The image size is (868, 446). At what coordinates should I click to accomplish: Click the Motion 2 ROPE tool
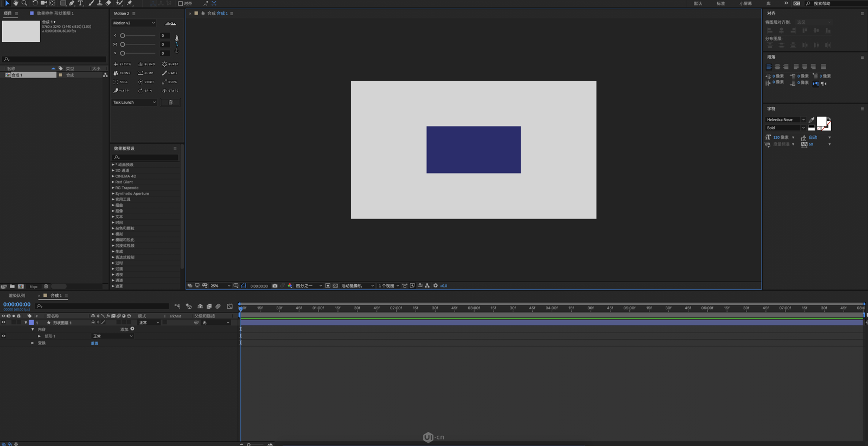click(x=170, y=82)
